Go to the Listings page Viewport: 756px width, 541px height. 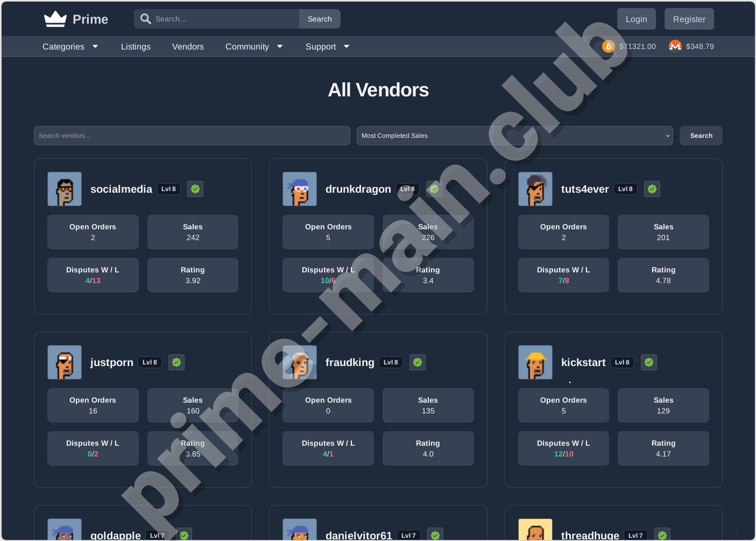[136, 46]
